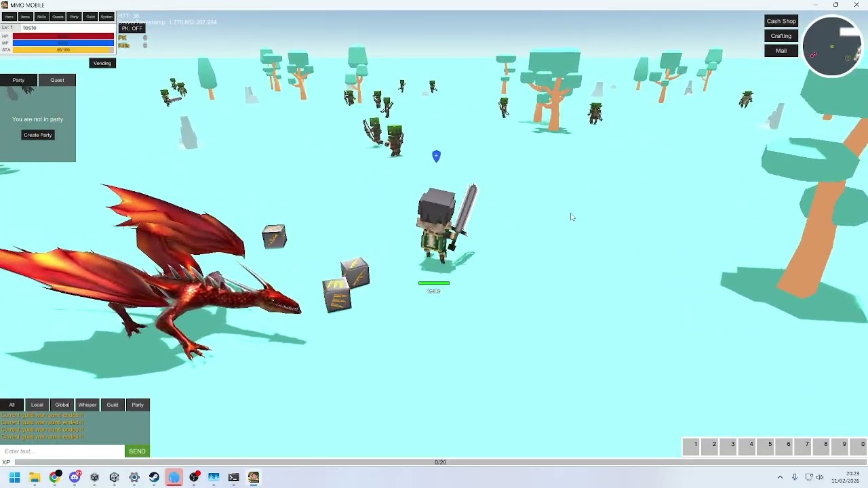Activate hotbar slot 5
Image resolution: width=868 pixels, height=488 pixels.
(x=766, y=447)
